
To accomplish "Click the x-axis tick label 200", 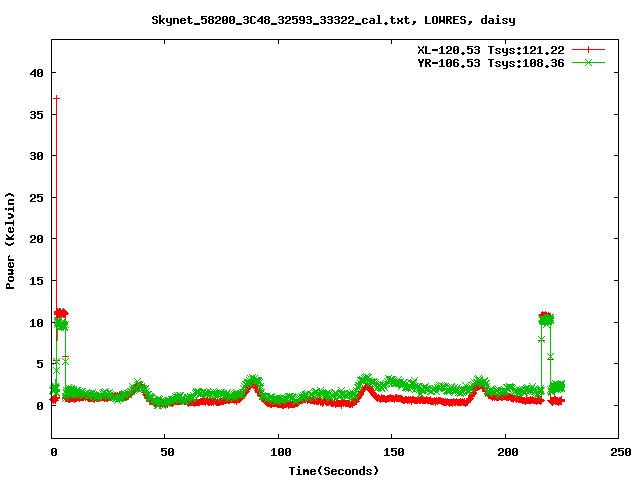I will point(508,452).
